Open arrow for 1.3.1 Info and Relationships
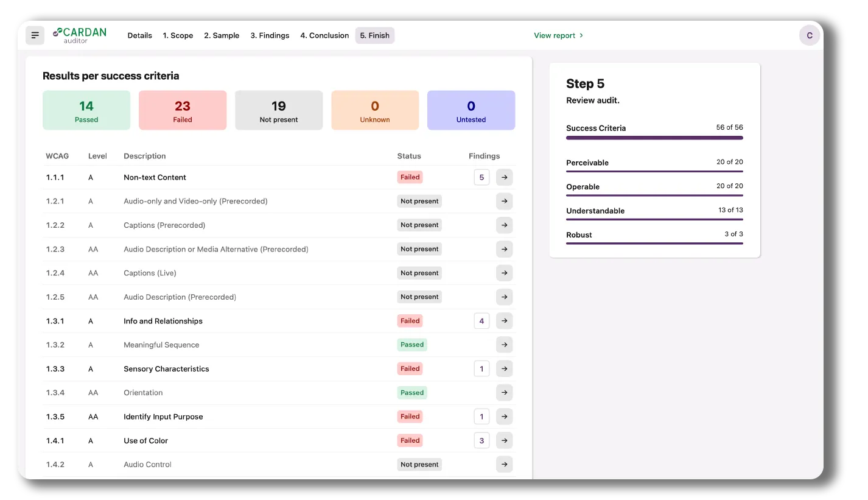The height and width of the screenshot is (500, 868). click(504, 321)
